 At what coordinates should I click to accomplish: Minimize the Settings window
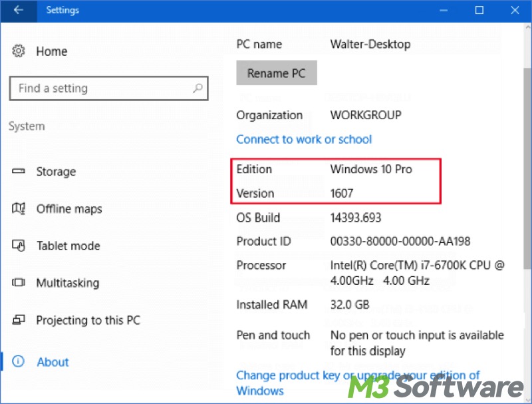[444, 11]
